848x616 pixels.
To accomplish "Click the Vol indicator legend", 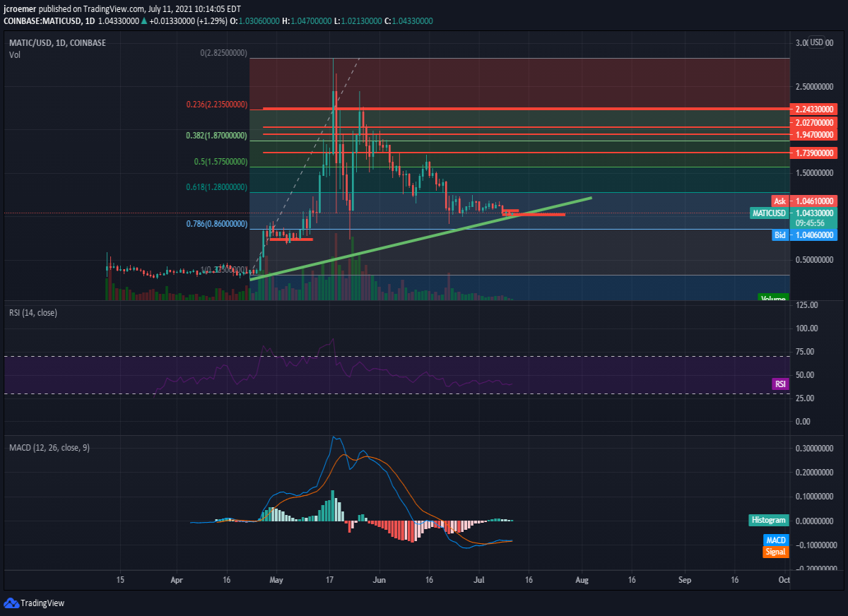I will click(14, 54).
